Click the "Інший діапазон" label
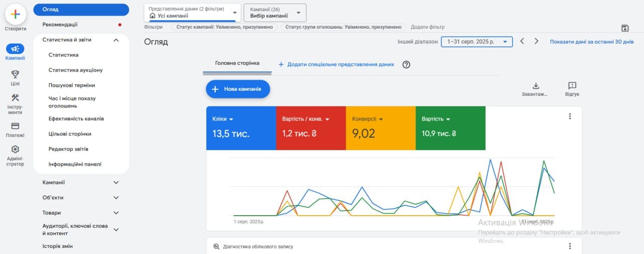Screen dimensions: 644x254 click(x=418, y=42)
